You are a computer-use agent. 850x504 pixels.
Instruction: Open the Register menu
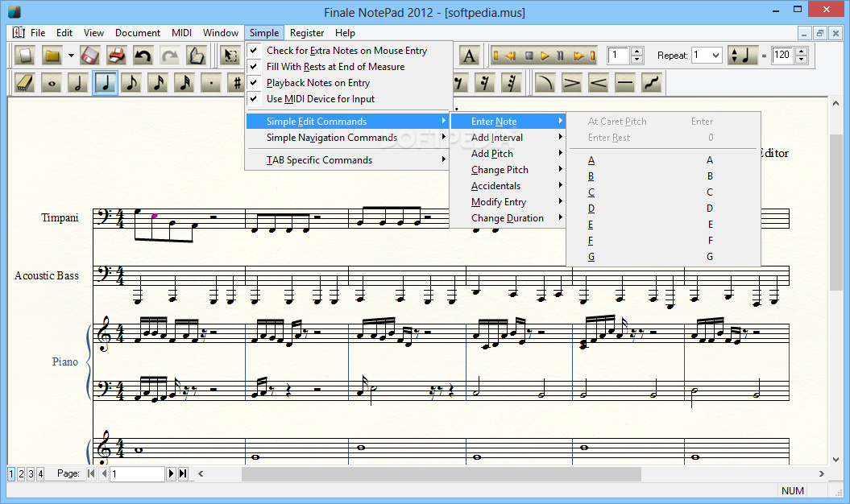click(307, 32)
